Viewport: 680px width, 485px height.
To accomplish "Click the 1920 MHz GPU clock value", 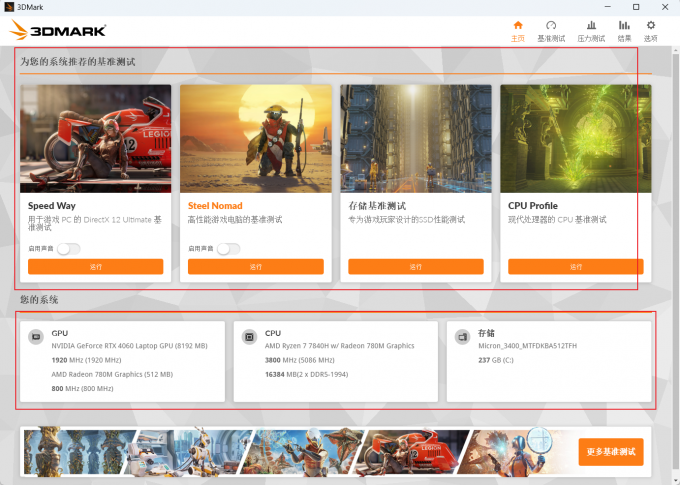I will (86, 360).
